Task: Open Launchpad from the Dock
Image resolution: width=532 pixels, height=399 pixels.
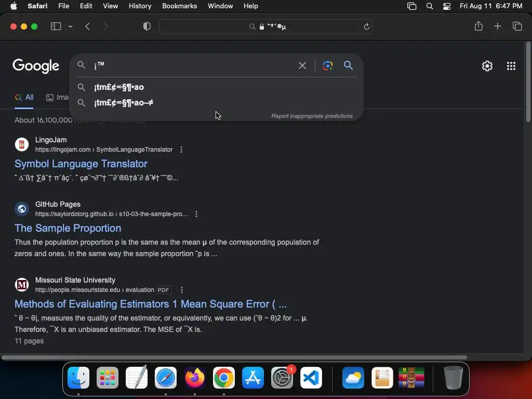Action: click(108, 378)
